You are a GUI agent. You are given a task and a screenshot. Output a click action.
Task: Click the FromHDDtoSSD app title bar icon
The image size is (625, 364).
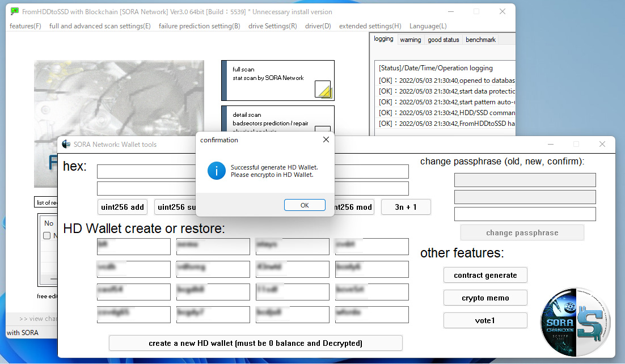[x=14, y=11]
